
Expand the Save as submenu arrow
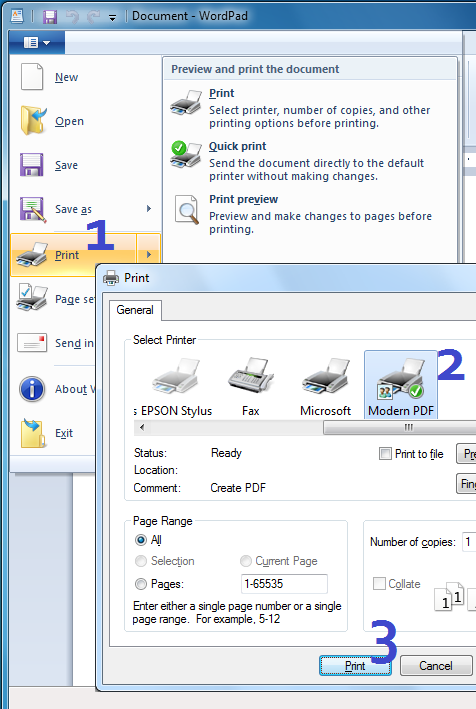tap(149, 208)
